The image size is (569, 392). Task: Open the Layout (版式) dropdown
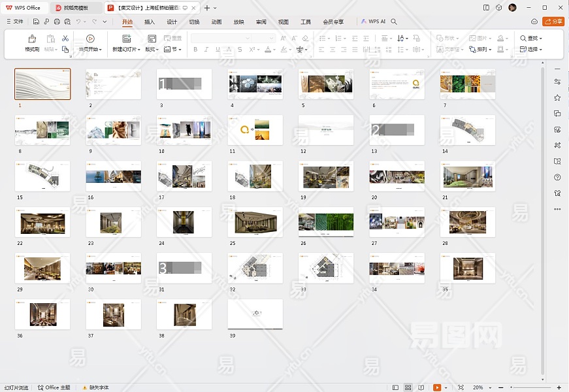click(152, 49)
